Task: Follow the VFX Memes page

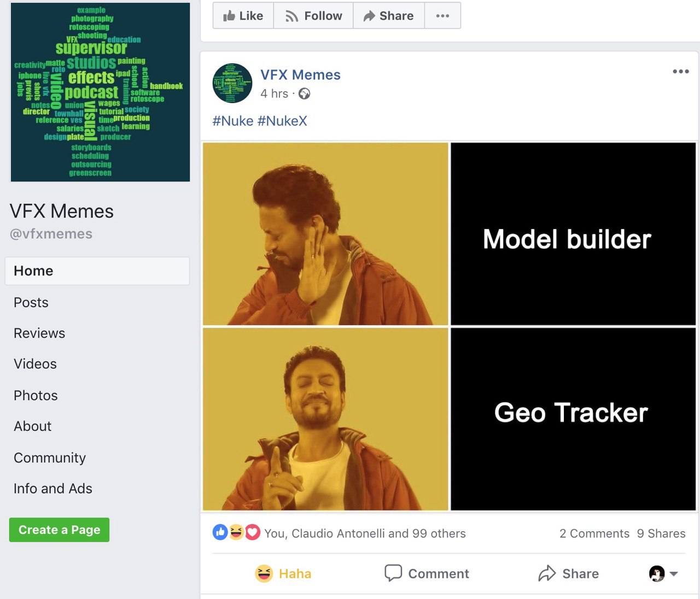Action: coord(313,16)
